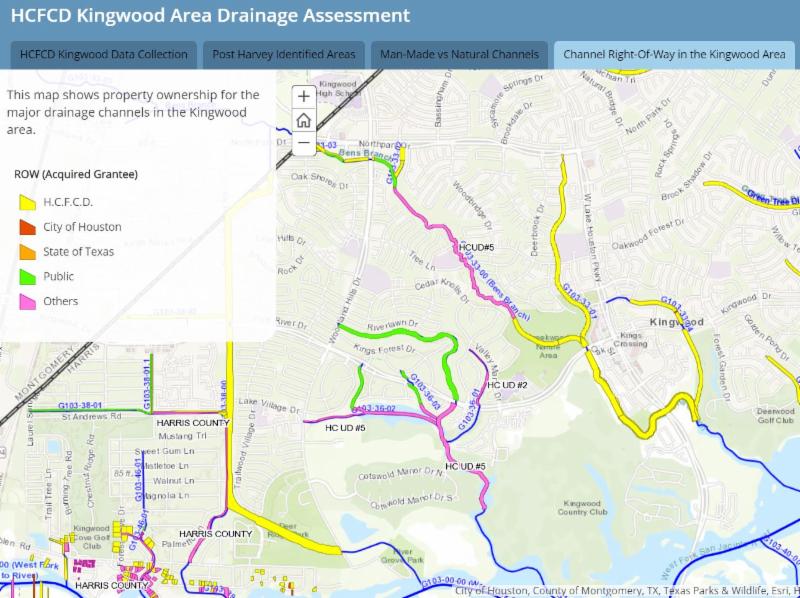Screen dimensions: 800x598
Task: Switch to Post Harvey Identified Areas tab
Action: click(x=284, y=55)
